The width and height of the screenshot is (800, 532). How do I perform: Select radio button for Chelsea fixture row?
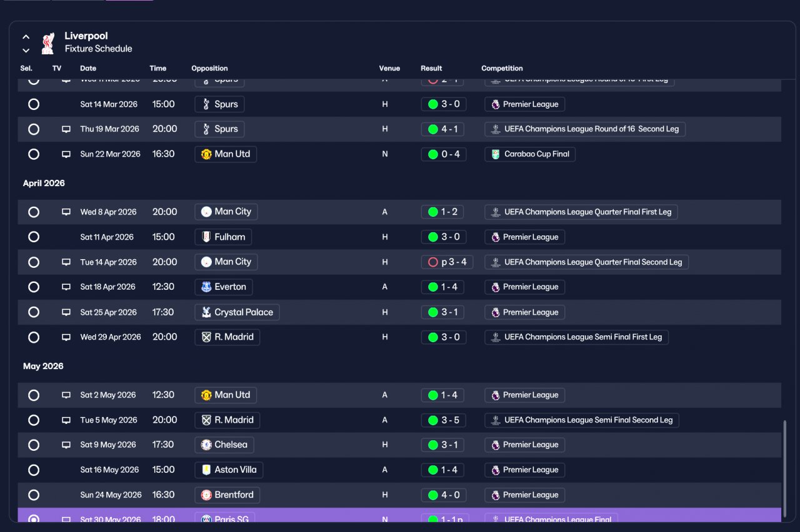pos(34,445)
